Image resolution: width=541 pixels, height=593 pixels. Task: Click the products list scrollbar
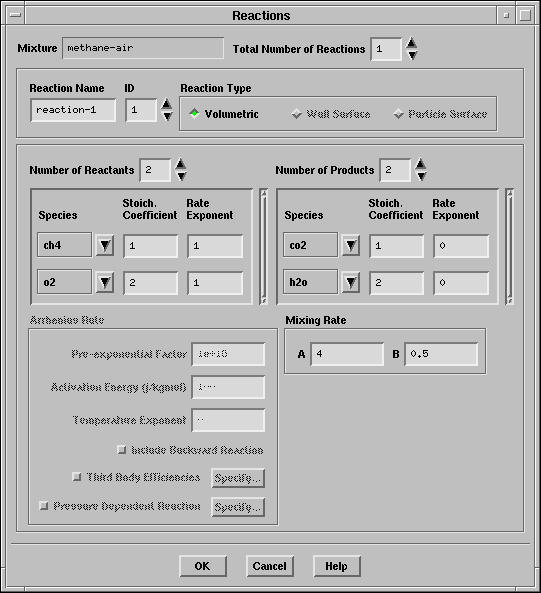point(510,247)
